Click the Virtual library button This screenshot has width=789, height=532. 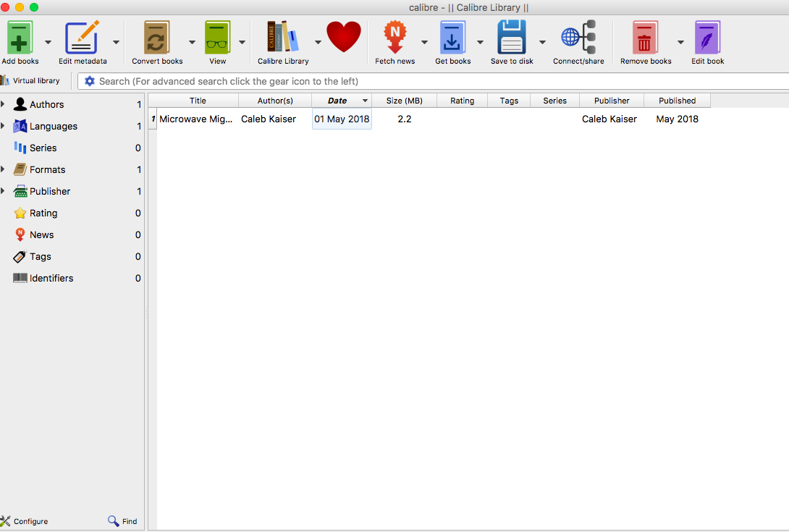pyautogui.click(x=30, y=80)
